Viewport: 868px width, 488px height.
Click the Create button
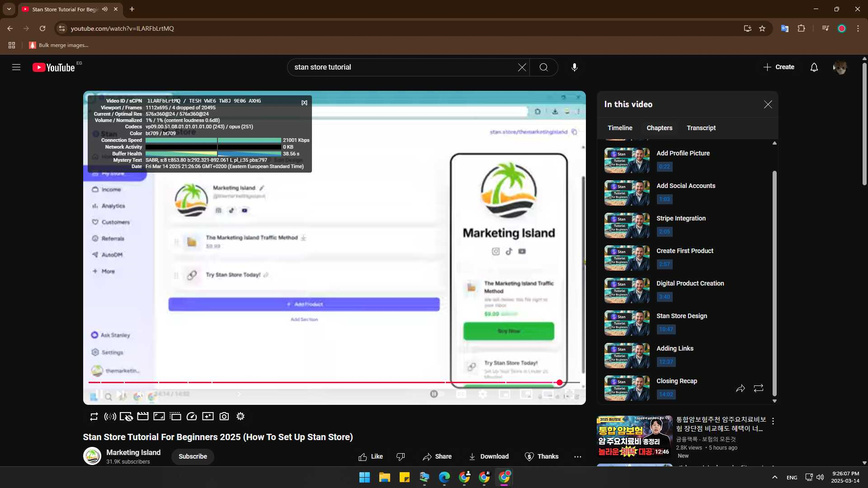pos(779,67)
